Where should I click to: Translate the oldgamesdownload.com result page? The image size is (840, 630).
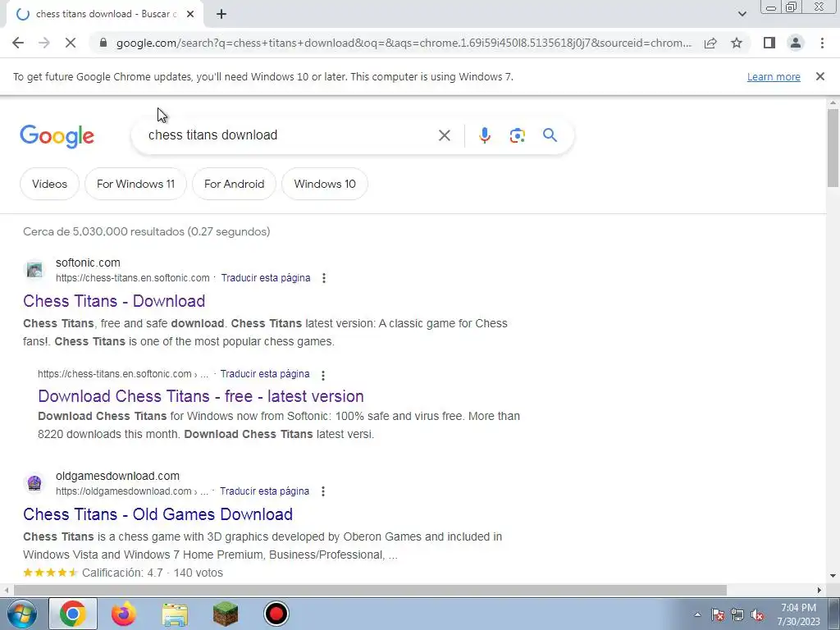[x=264, y=491]
